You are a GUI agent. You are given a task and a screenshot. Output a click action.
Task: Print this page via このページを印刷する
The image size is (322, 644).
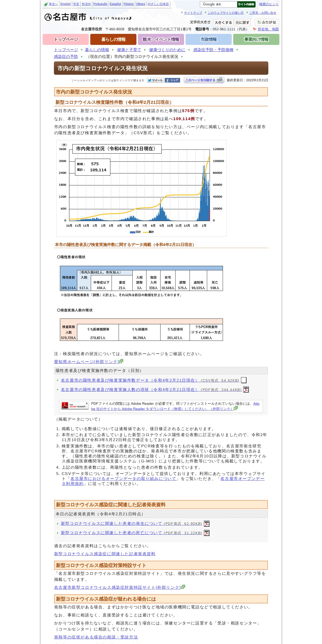[x=204, y=80]
